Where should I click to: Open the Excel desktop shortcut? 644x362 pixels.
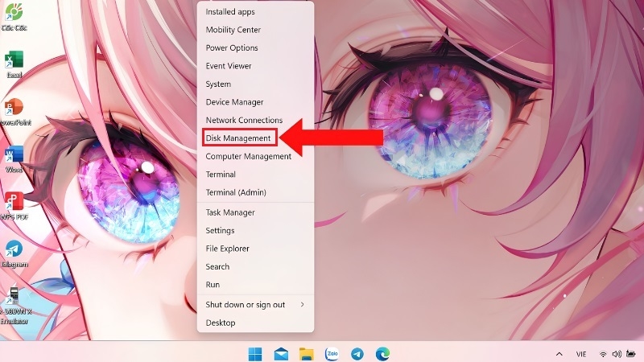[14, 64]
